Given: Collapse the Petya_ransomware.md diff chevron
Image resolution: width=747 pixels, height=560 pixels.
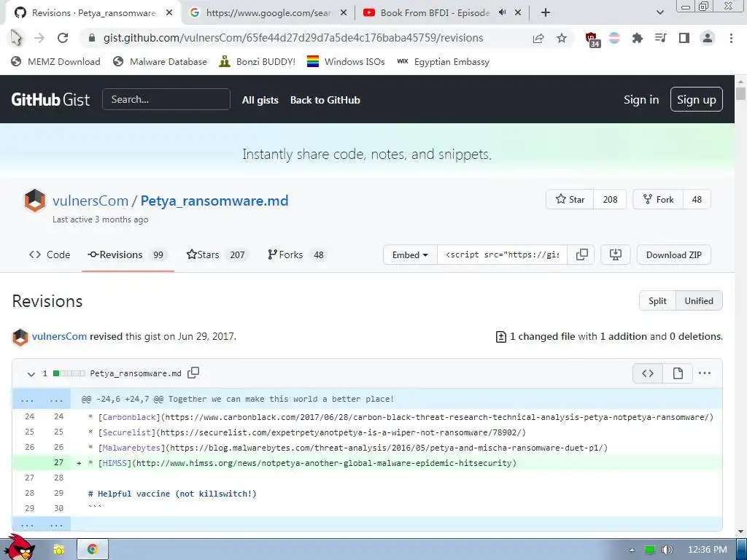Looking at the screenshot, I should tap(31, 374).
